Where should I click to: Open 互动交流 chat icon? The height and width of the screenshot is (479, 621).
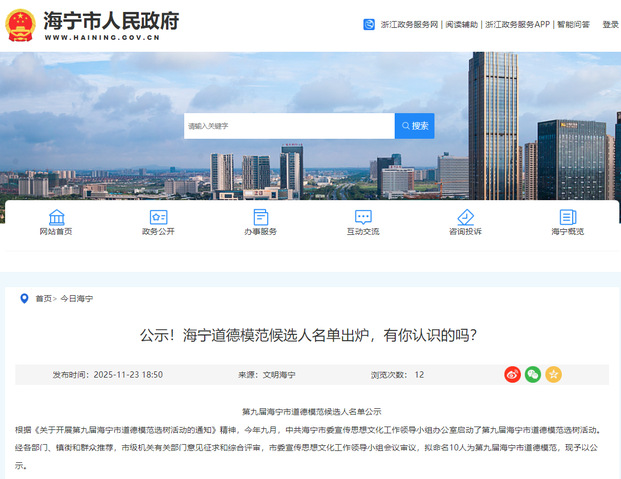363,217
